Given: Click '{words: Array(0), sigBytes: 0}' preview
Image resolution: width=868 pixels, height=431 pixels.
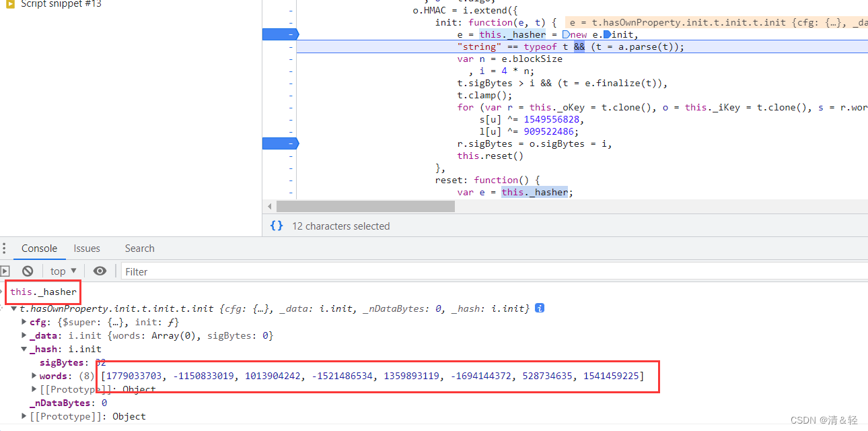Looking at the screenshot, I should point(189,335).
